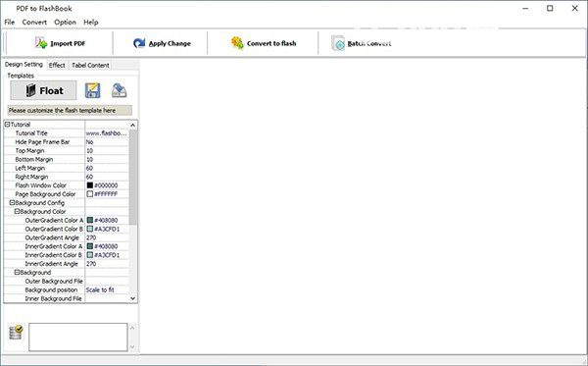588x366 pixels.
Task: Click the Background position label
Action: [x=51, y=289]
